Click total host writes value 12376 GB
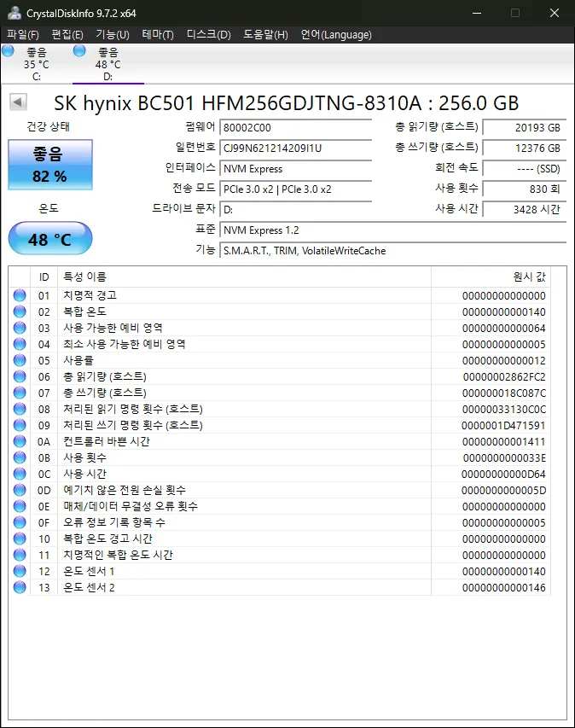Image resolution: width=575 pixels, height=728 pixels. coord(525,148)
